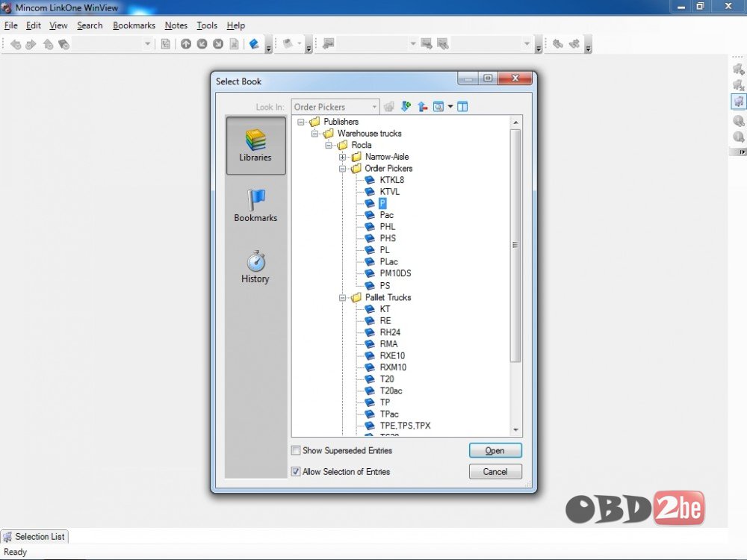Open the first main toolbar combo box
Viewport: 747px width, 560px height.
point(113,44)
